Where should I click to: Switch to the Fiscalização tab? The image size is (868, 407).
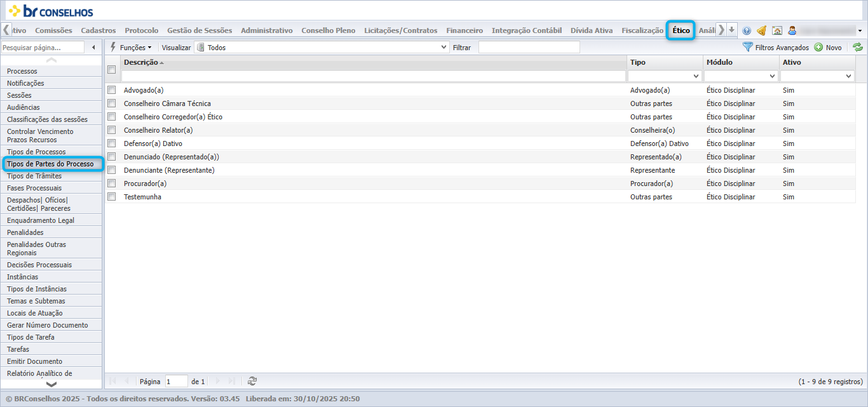tap(642, 30)
